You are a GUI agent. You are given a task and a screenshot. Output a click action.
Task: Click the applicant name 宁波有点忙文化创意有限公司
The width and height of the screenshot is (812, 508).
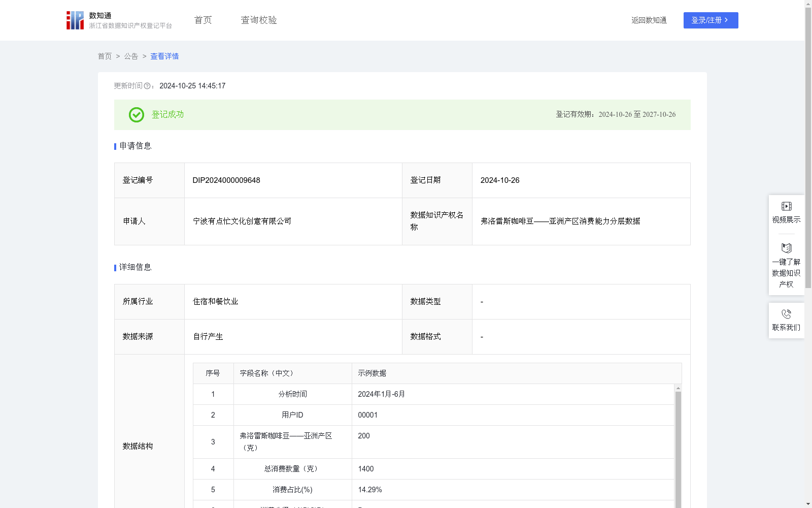pyautogui.click(x=242, y=221)
